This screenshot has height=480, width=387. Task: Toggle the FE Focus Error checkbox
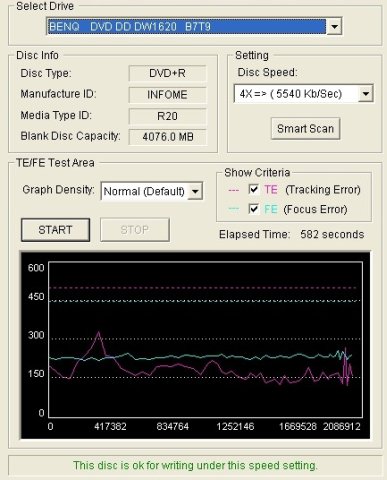(254, 209)
